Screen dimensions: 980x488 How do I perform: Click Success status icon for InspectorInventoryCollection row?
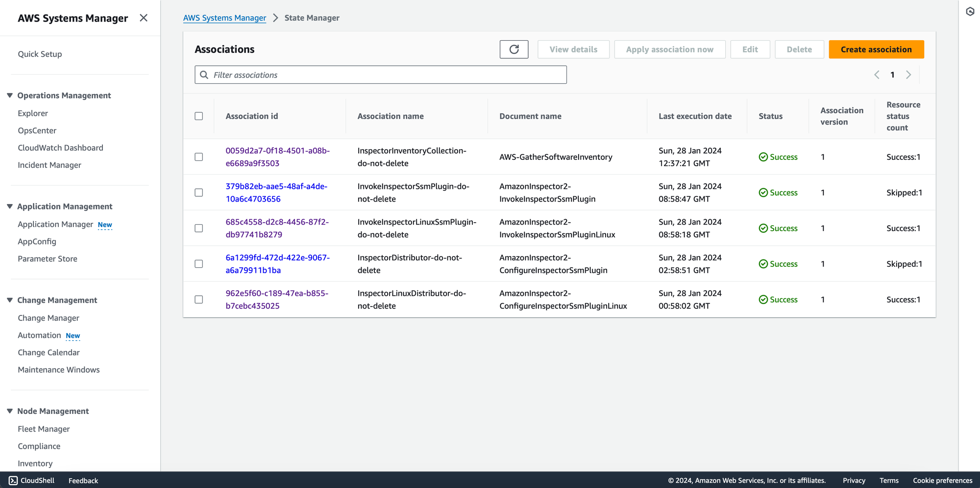[x=763, y=157]
